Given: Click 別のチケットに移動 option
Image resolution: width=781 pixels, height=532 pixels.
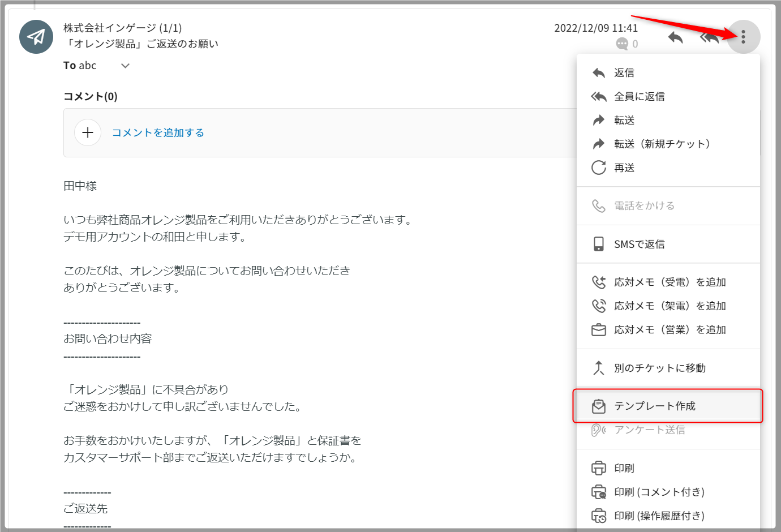Looking at the screenshot, I should click(659, 368).
